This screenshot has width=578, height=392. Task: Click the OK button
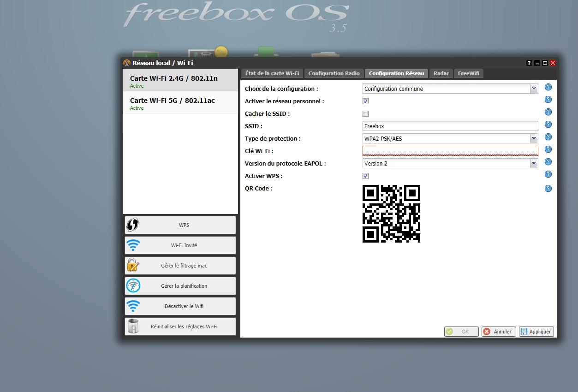(461, 332)
